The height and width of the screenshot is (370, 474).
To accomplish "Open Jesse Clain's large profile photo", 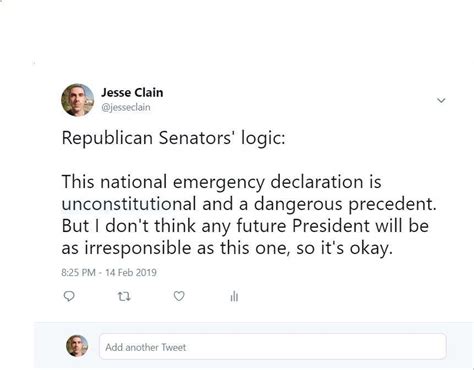I will coord(77,100).
